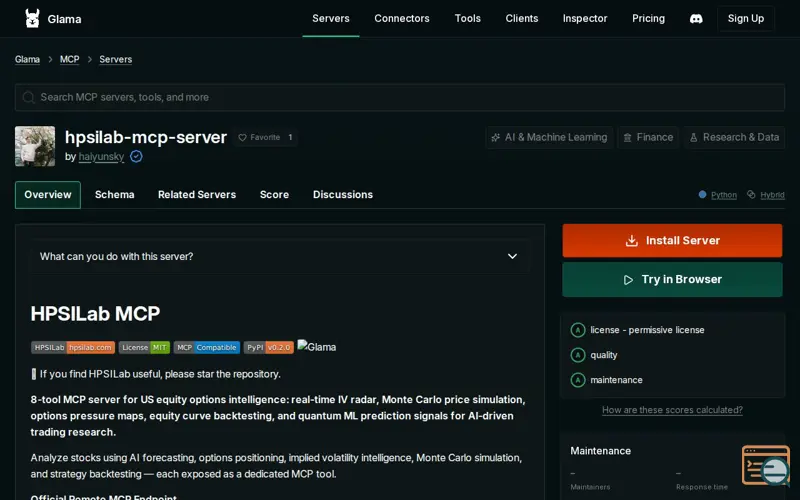The image size is (800, 500).
Task: Switch to the Related Servers tab
Action: 197,195
